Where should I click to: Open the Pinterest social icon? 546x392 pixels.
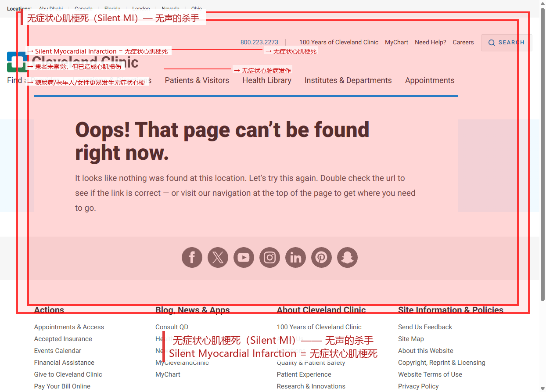[x=321, y=257]
